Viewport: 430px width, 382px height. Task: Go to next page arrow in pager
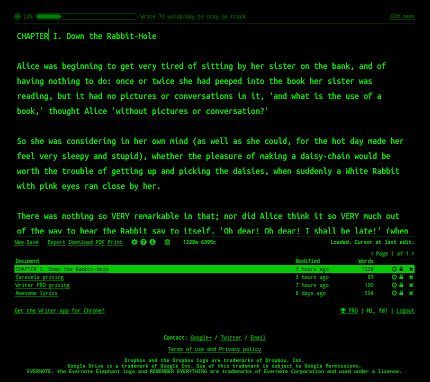pos(412,254)
